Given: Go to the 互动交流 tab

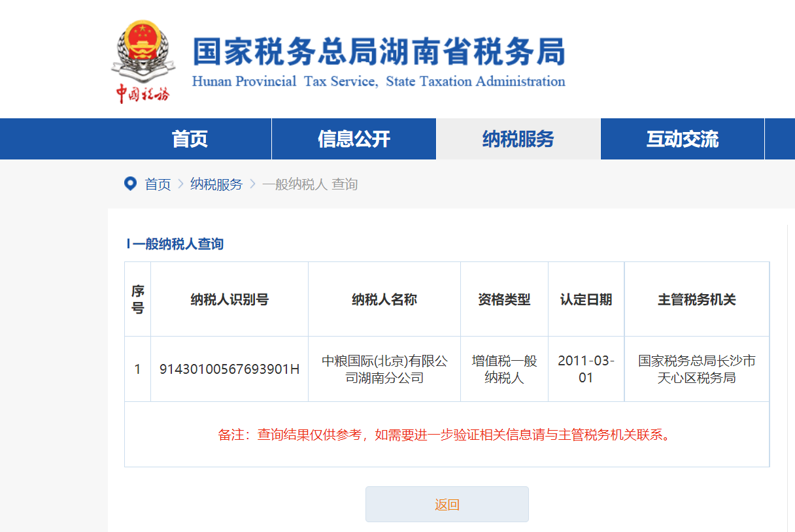Looking at the screenshot, I should click(x=682, y=139).
